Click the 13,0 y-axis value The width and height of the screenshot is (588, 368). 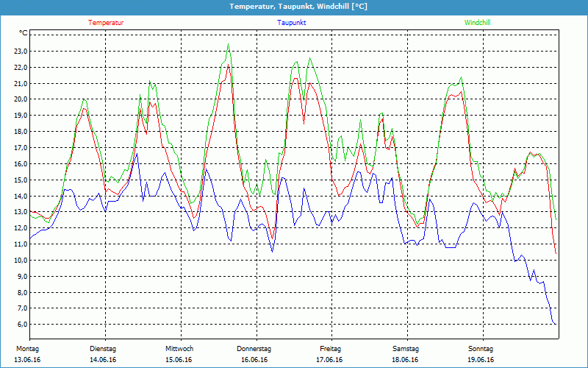pyautogui.click(x=21, y=212)
